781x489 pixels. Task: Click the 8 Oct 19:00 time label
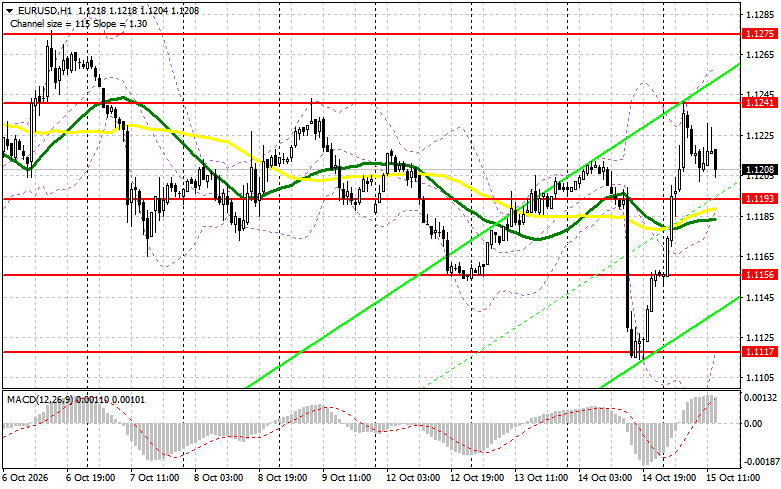(x=282, y=478)
